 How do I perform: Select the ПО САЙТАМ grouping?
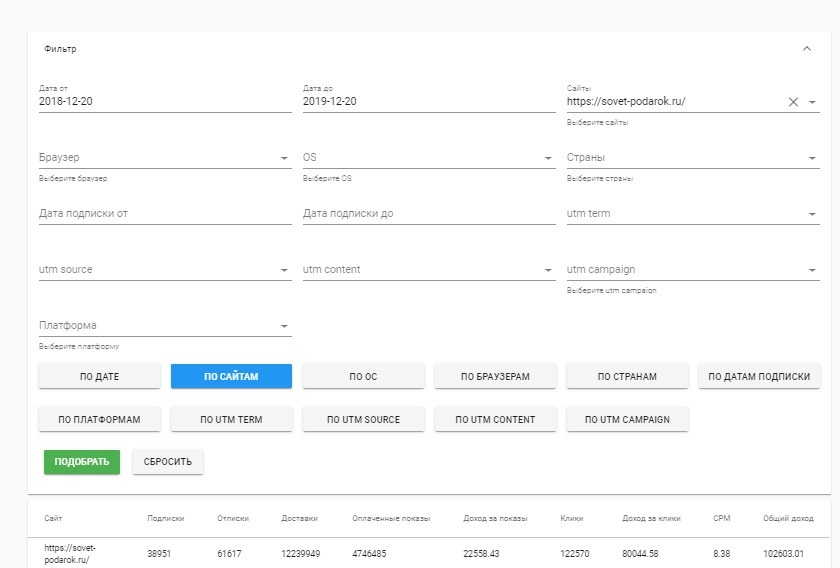(x=231, y=376)
